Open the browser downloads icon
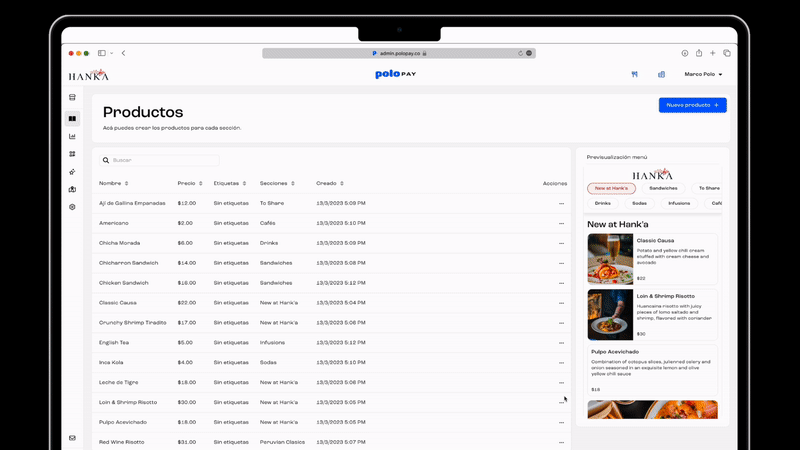Image resolution: width=800 pixels, height=450 pixels. 685,53
